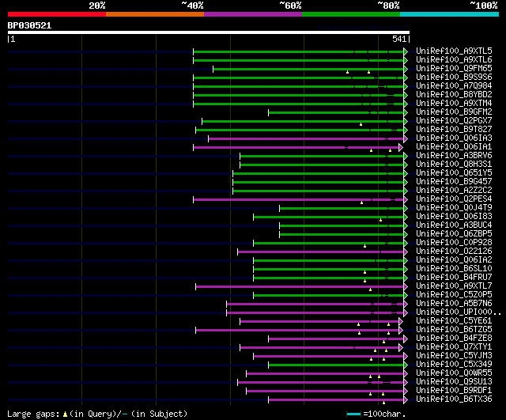Click the UniRef100_B9T827 label
The width and height of the screenshot is (506, 420).
pyautogui.click(x=454, y=130)
